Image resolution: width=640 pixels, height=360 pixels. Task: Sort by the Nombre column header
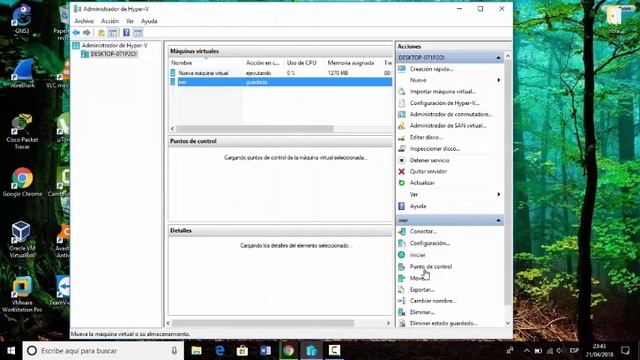pos(182,62)
